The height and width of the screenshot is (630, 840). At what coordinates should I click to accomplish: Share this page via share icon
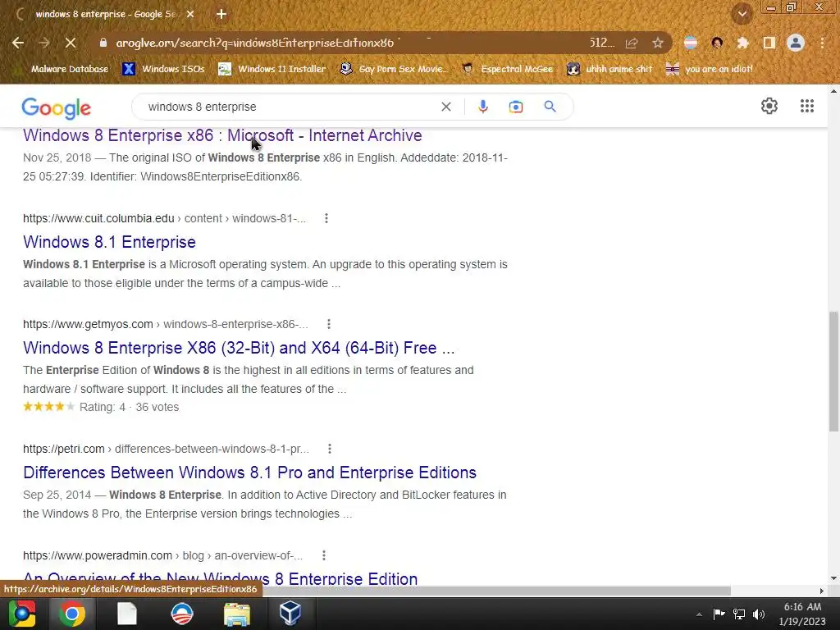[x=632, y=43]
